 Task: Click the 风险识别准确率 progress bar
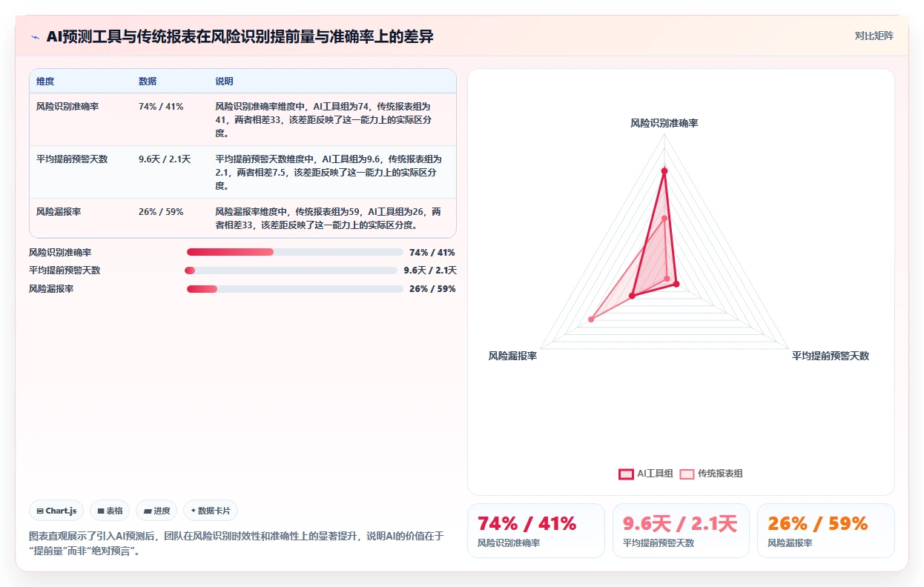coord(295,252)
